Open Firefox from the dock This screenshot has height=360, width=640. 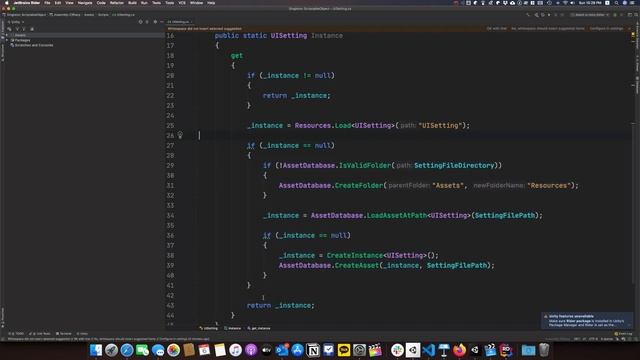click(459, 350)
